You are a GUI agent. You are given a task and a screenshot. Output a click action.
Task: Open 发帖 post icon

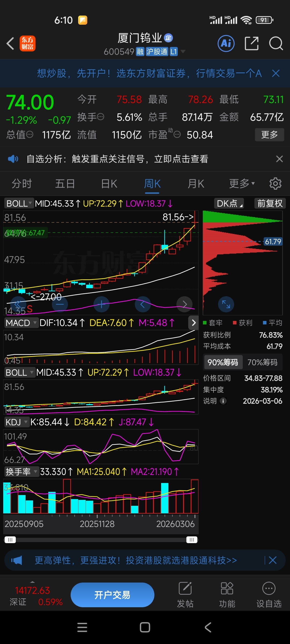tap(185, 595)
